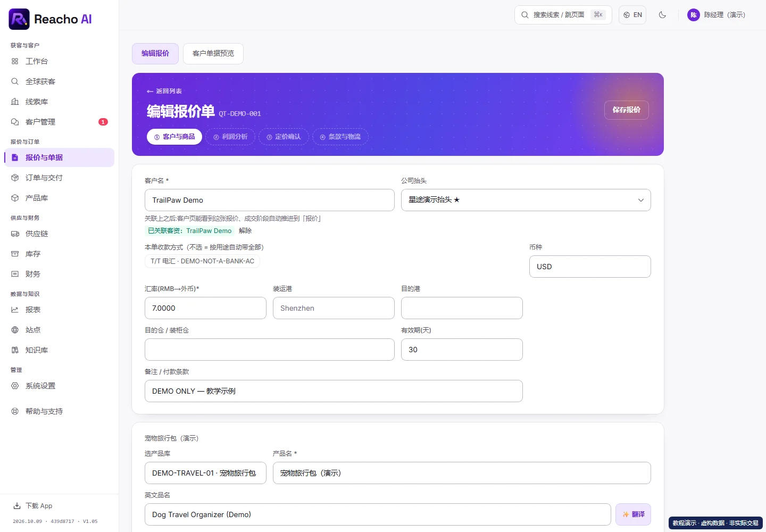Expand the 公司抬头 dropdown
This screenshot has width=766, height=532.
(x=526, y=200)
